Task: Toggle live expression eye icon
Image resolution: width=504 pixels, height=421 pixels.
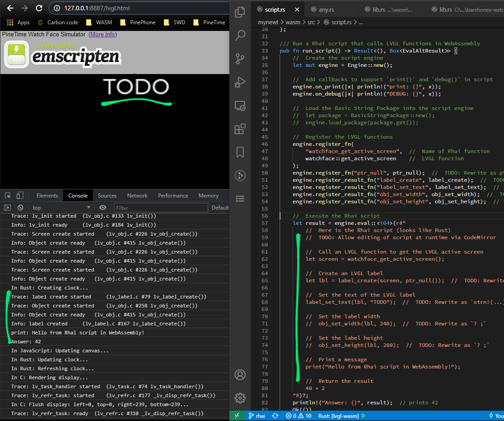Action: [103, 207]
